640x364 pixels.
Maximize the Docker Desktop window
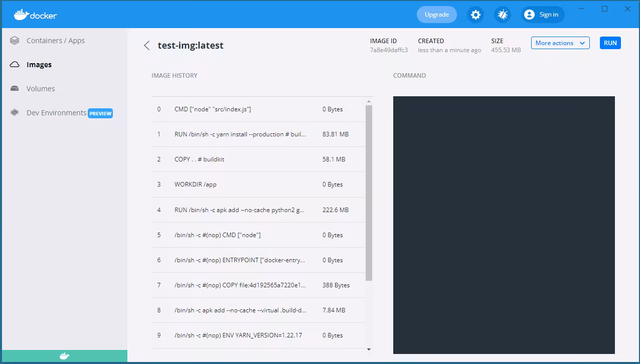pos(604,9)
